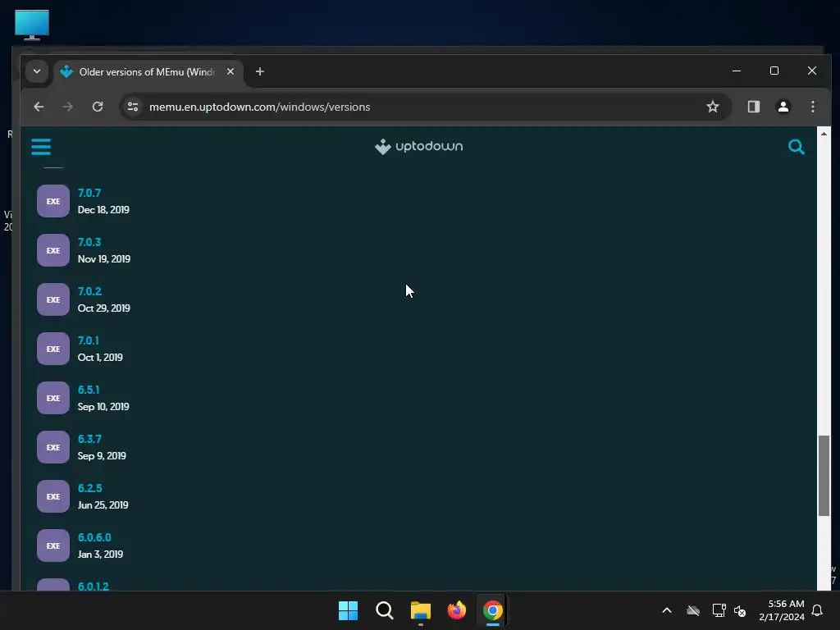The image size is (840, 630).
Task: Click the muted volume tray icon
Action: pyautogui.click(x=740, y=610)
